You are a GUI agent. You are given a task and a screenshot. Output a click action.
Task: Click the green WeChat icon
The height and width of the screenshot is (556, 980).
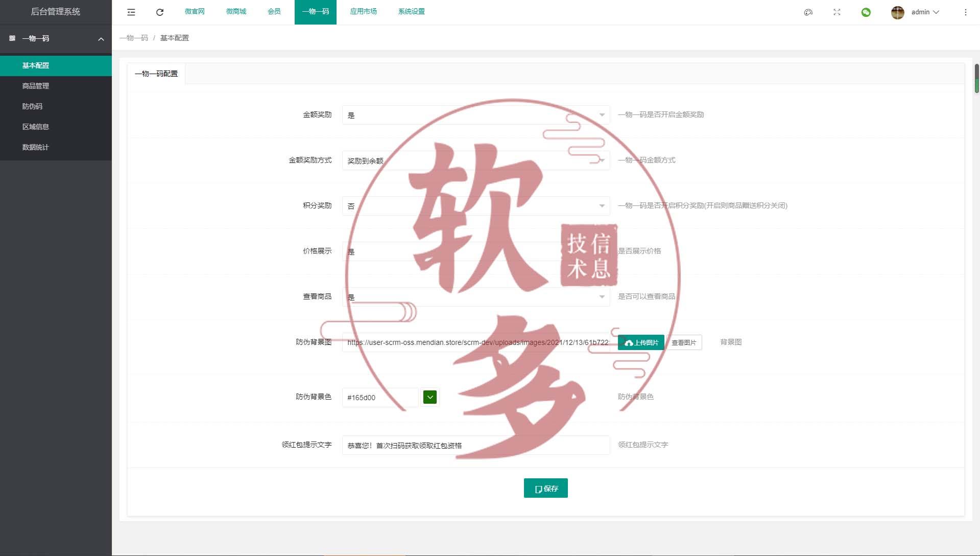point(866,12)
